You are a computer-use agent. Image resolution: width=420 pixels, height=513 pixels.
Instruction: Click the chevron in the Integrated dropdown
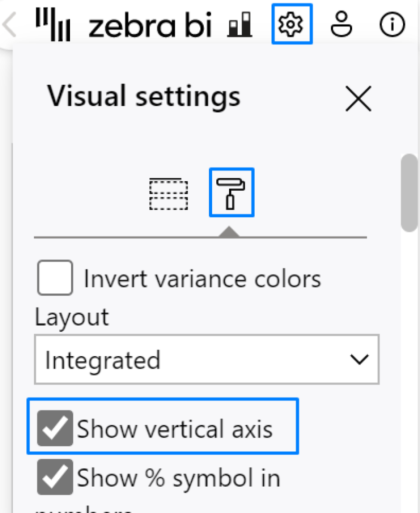click(x=360, y=360)
